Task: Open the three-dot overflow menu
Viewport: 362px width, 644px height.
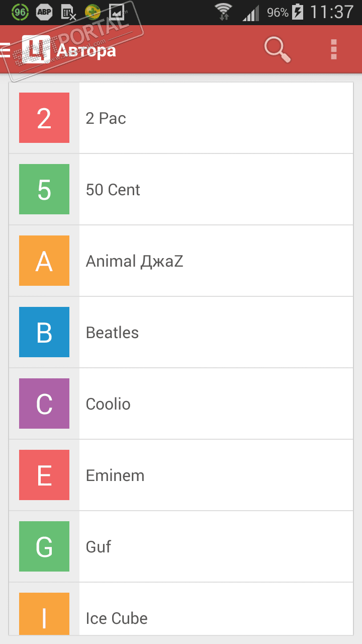Action: point(333,50)
